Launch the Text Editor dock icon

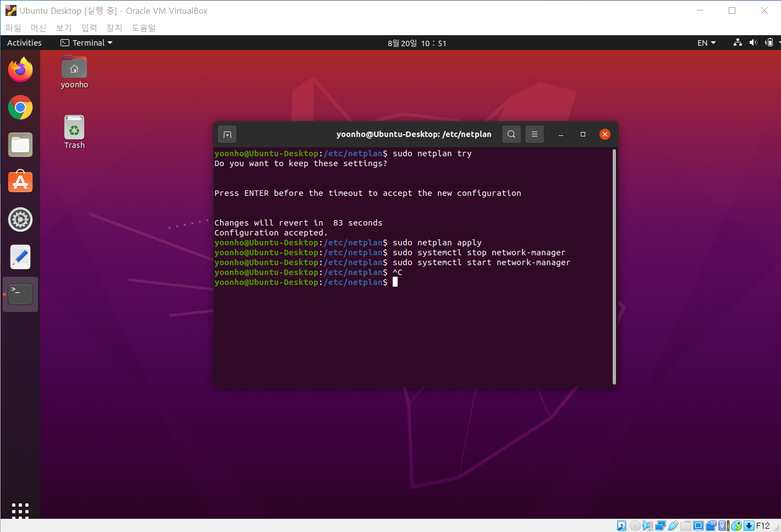[x=20, y=257]
